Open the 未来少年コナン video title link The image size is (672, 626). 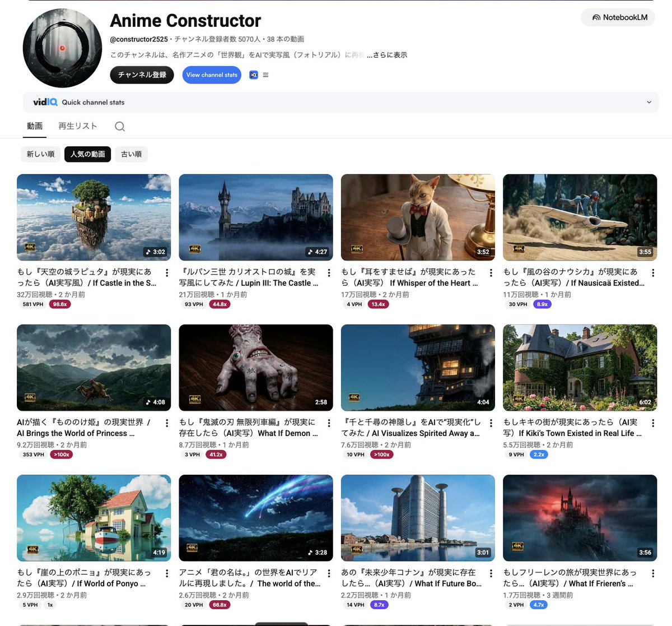(x=411, y=578)
